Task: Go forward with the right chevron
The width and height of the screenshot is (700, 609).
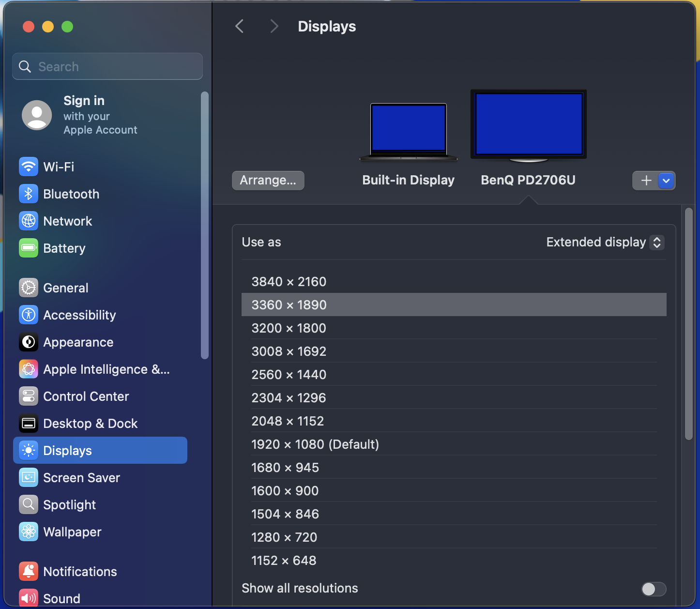Action: click(x=274, y=26)
